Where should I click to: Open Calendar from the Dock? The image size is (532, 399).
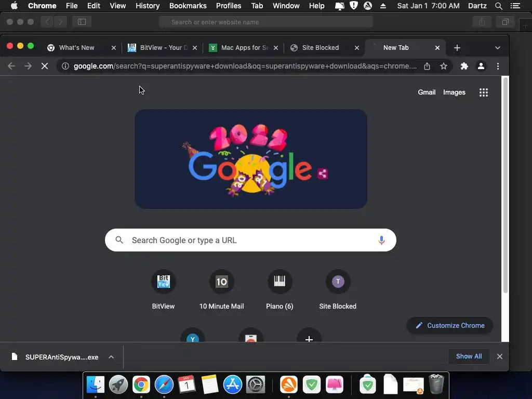click(187, 385)
